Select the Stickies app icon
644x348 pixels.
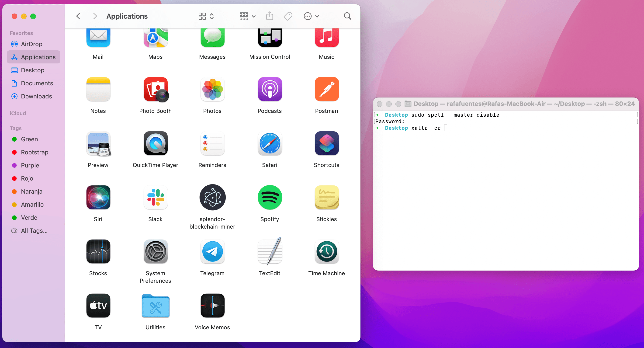coord(327,198)
